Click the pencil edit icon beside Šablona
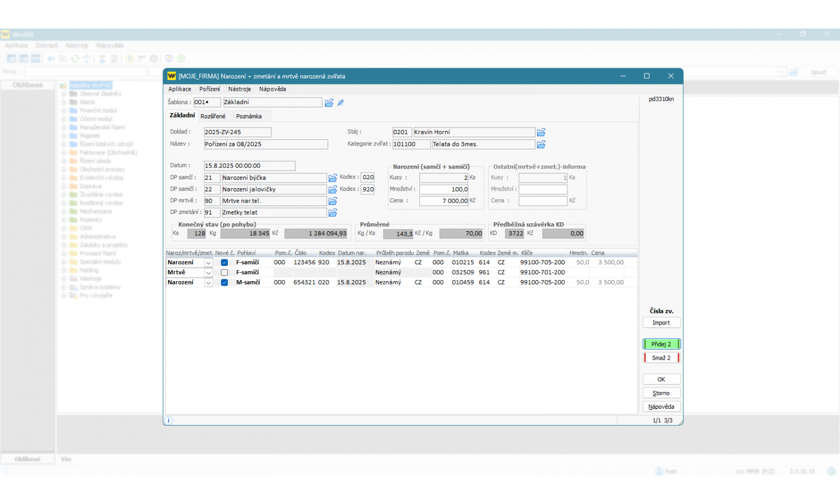Viewport: 840px width, 504px height. click(x=340, y=102)
